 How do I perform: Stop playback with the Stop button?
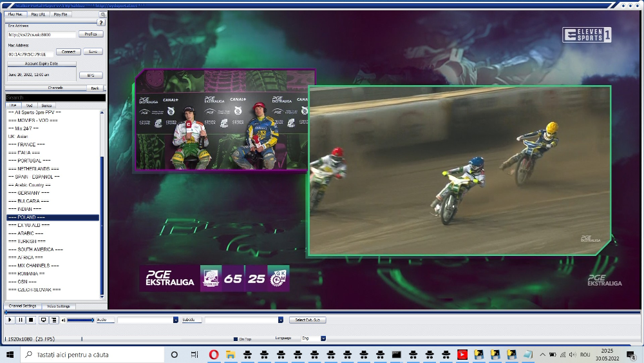[31, 320]
